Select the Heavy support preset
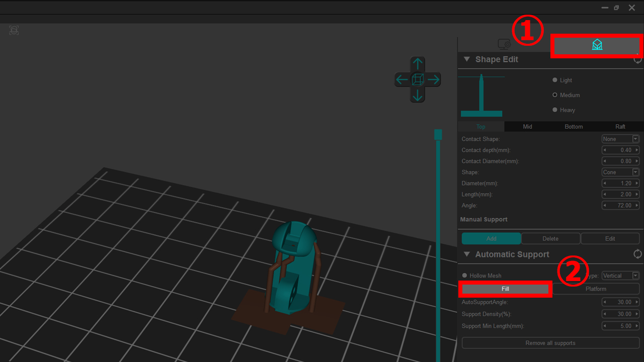 pyautogui.click(x=555, y=110)
